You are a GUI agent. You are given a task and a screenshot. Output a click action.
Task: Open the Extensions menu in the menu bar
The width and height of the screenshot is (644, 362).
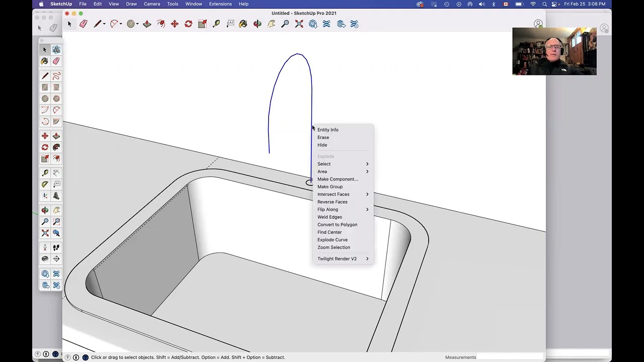[x=220, y=4]
